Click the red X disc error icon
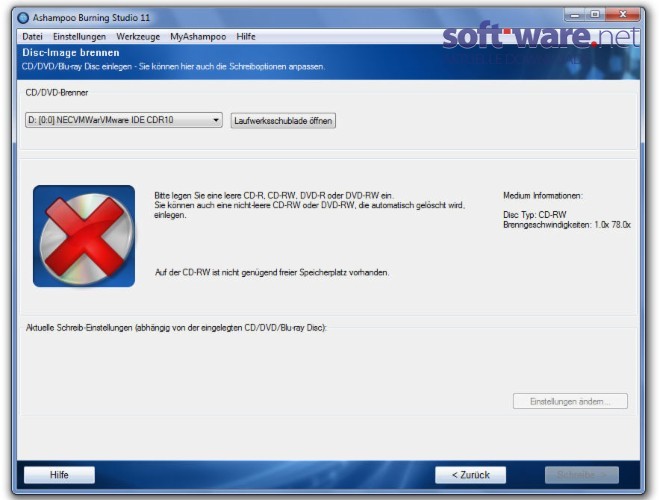Image resolution: width=660 pixels, height=500 pixels. click(x=84, y=236)
